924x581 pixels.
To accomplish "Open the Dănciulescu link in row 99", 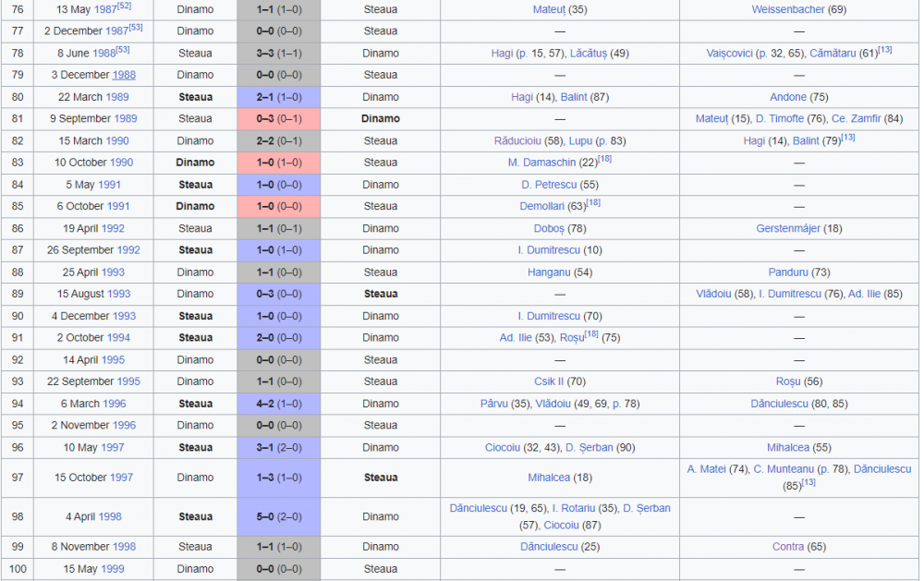I will (549, 547).
